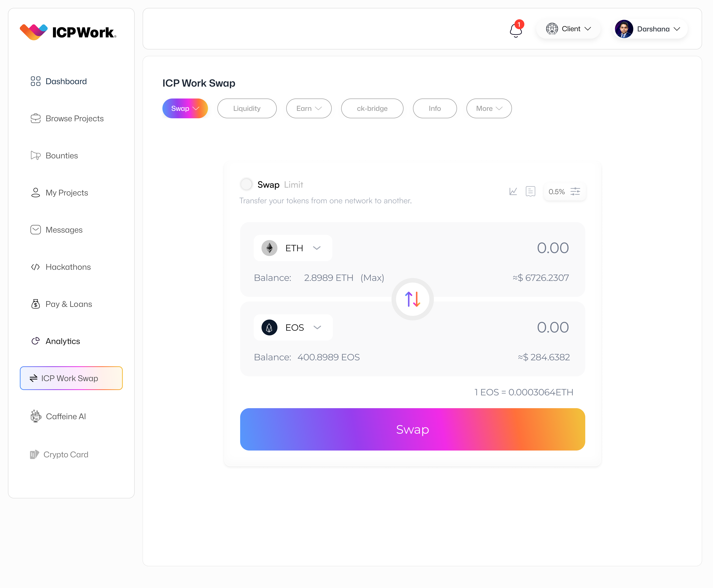Image resolution: width=713 pixels, height=588 pixels.
Task: Select Limit order mode
Action: (293, 185)
